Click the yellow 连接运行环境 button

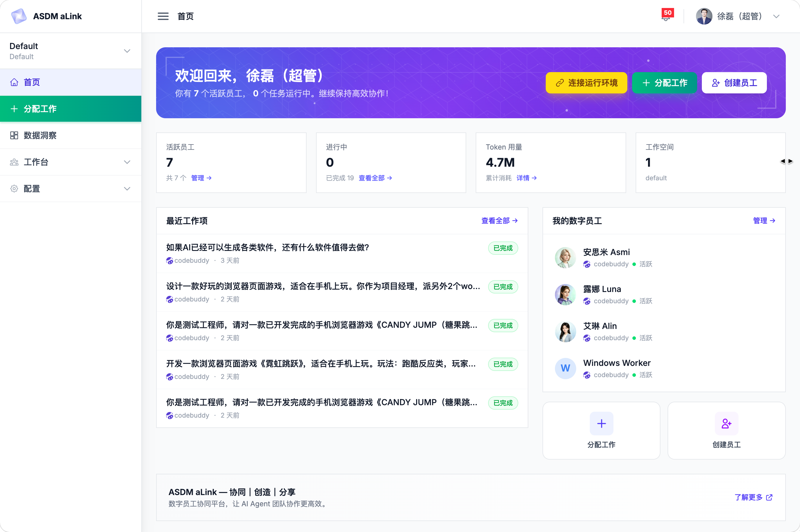coord(586,83)
